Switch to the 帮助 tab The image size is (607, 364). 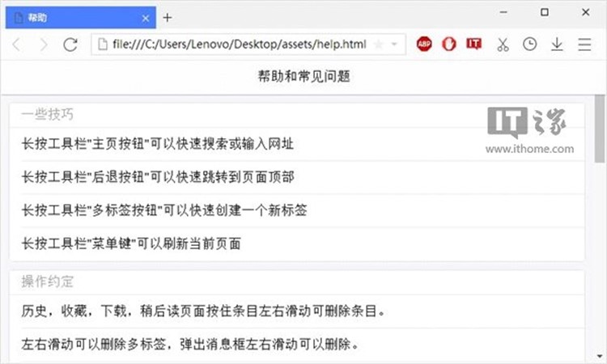click(x=73, y=17)
